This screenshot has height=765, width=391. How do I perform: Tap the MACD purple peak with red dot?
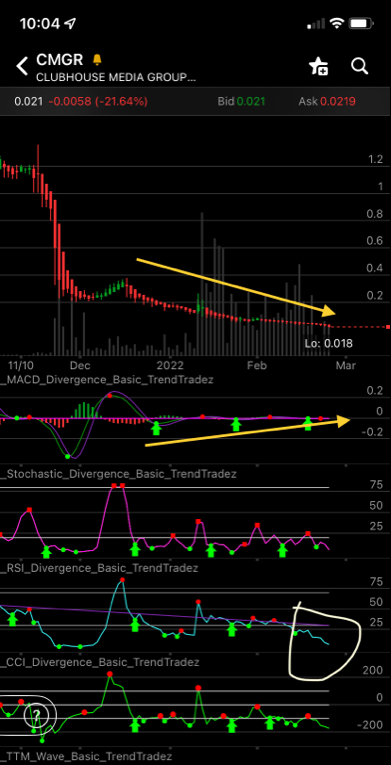(110, 396)
